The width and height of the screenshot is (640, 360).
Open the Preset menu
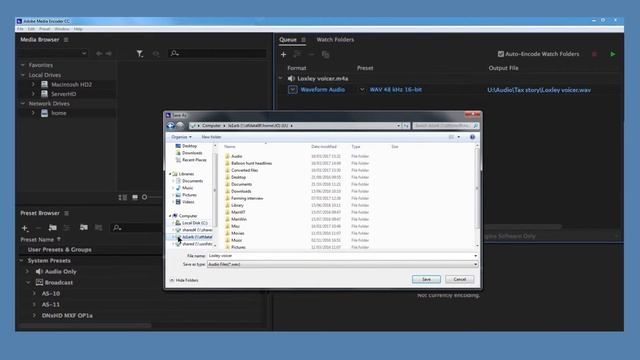(x=44, y=29)
